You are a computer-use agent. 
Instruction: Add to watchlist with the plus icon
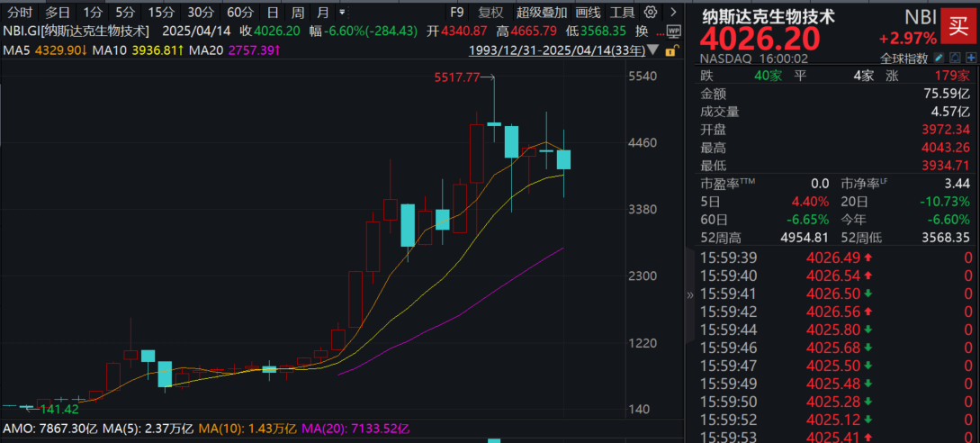pos(971,58)
